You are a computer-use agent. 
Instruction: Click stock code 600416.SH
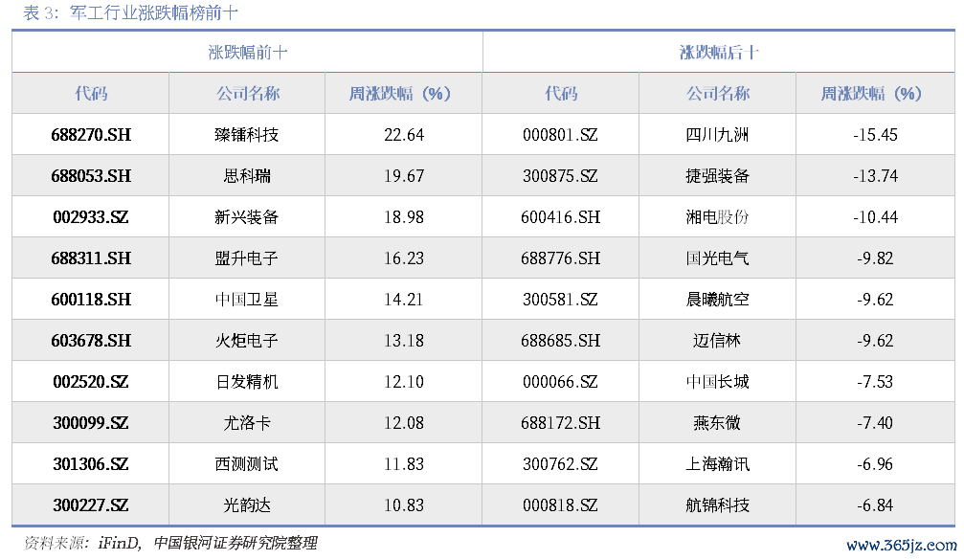coord(560,217)
